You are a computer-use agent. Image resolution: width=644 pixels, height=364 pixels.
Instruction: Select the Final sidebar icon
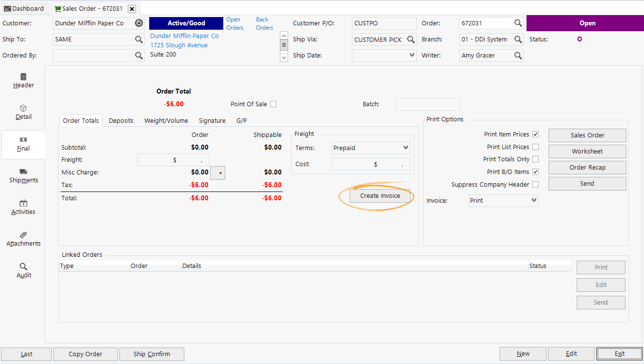[x=23, y=144]
